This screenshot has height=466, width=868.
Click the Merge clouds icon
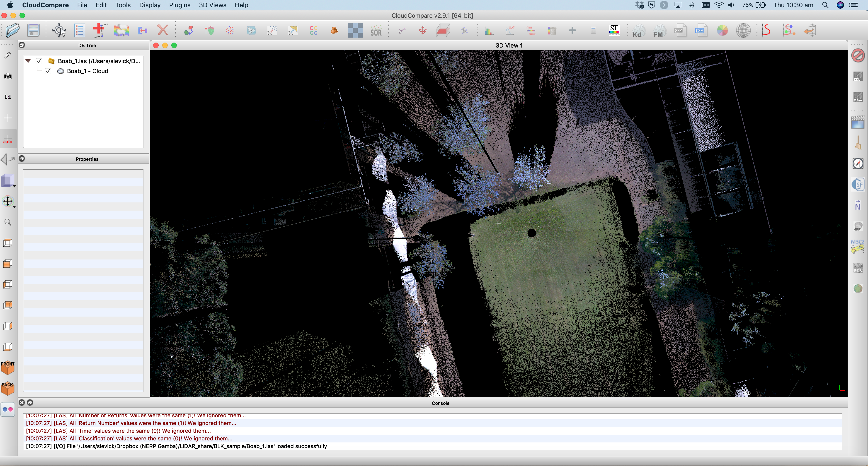tap(143, 31)
